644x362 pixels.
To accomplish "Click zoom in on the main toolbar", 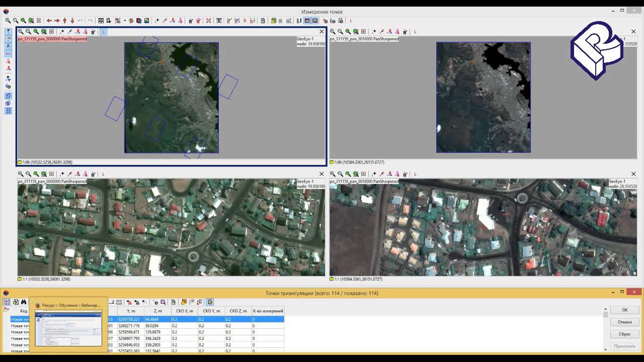I will [x=8, y=21].
